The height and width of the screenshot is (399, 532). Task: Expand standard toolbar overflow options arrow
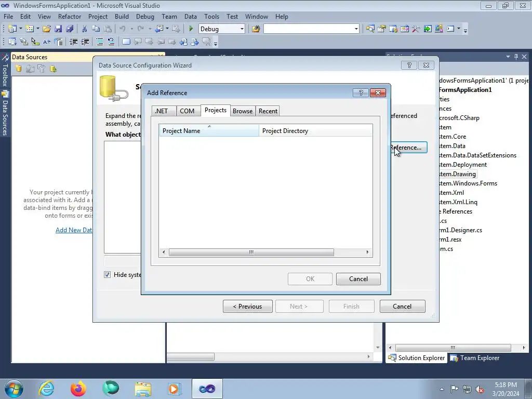coord(465,31)
